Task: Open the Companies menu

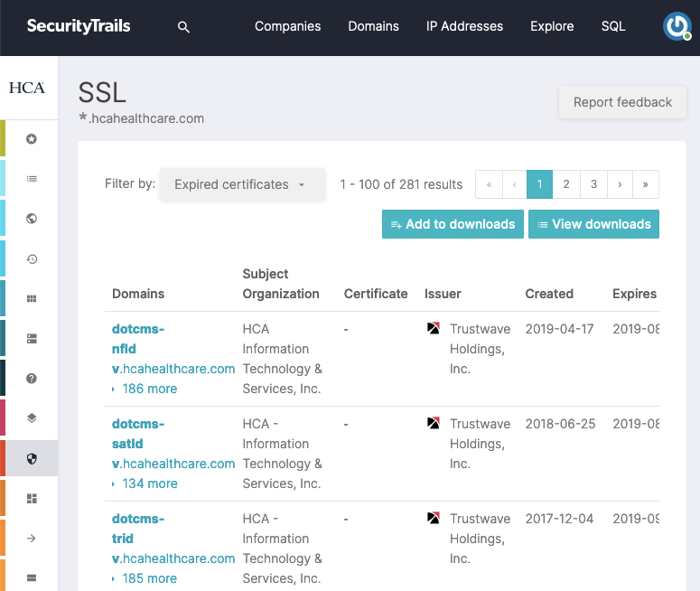Action: pos(287,26)
